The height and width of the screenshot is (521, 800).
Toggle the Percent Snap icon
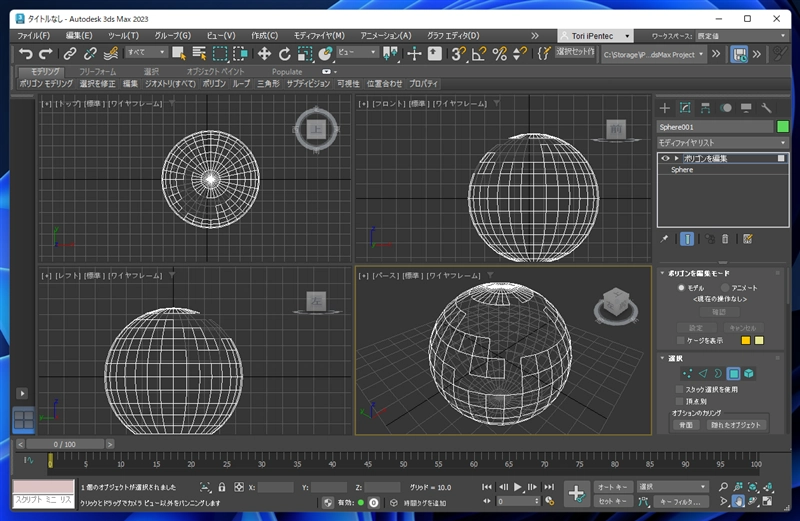499,53
